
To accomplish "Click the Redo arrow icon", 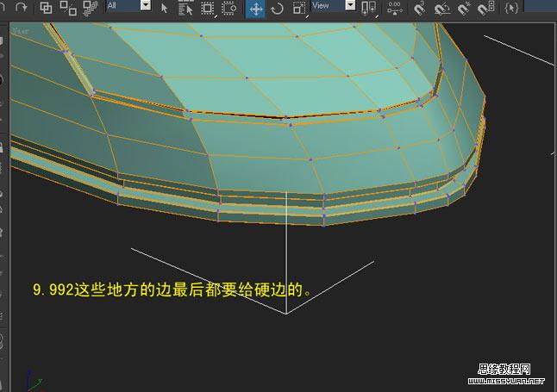I will click(x=22, y=7).
